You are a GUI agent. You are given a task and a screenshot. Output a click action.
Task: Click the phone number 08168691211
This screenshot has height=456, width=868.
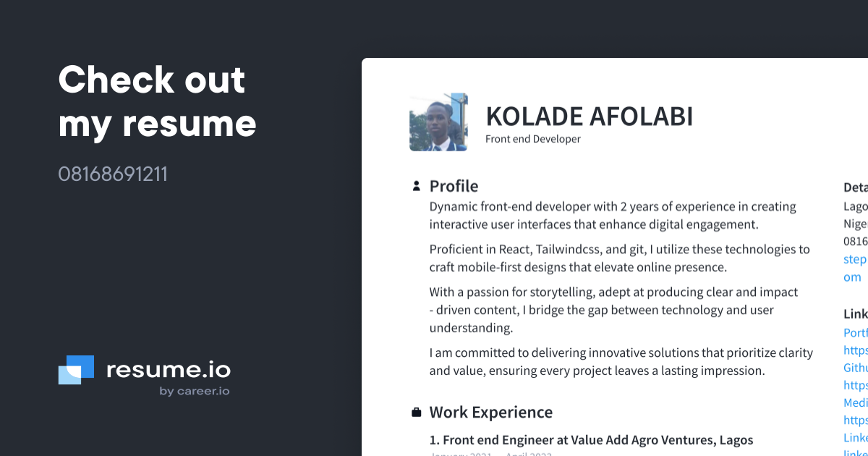point(113,174)
